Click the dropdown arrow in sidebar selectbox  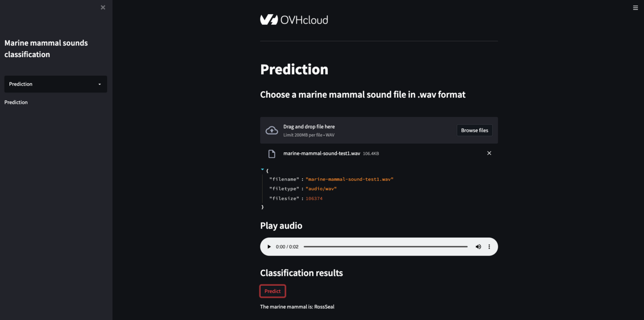click(100, 85)
